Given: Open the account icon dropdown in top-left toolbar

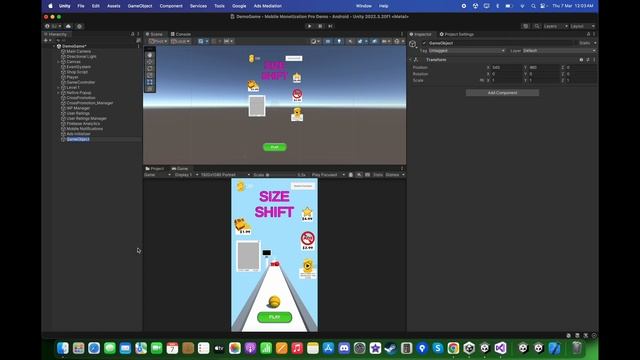Looking at the screenshot, I should [53, 26].
